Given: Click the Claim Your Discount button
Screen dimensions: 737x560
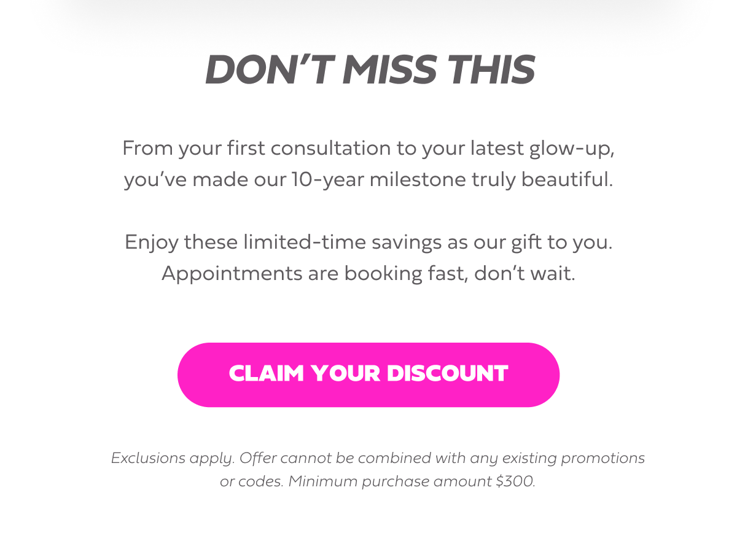Looking at the screenshot, I should pyautogui.click(x=368, y=375).
